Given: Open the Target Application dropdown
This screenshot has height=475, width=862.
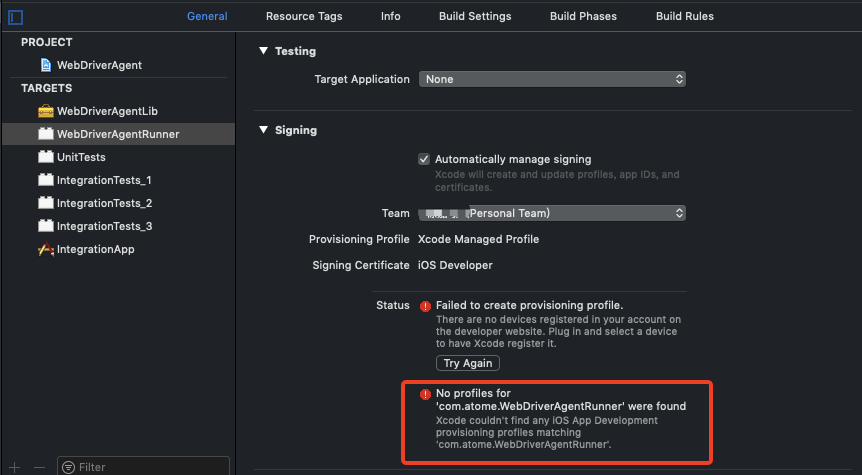Looking at the screenshot, I should click(552, 79).
